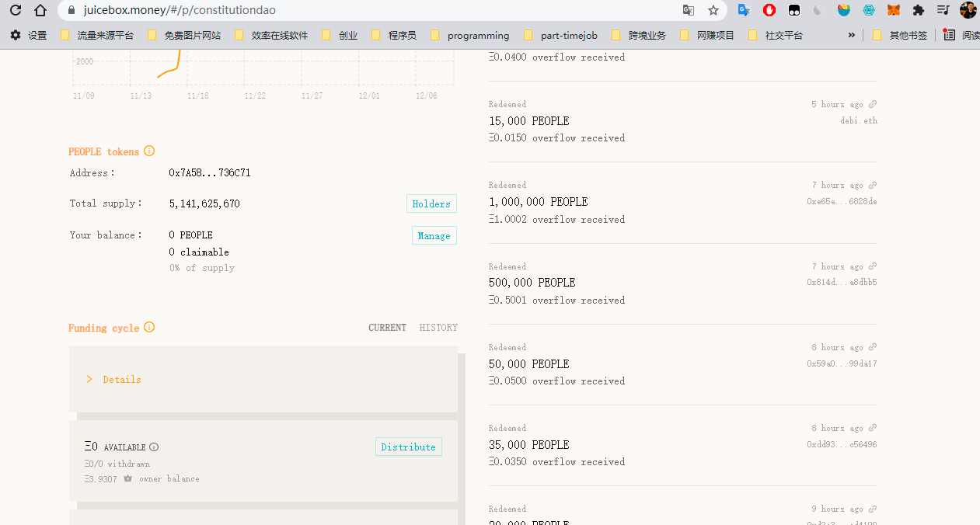
Task: Show hidden bookmarks with the double-chevron
Action: (852, 35)
